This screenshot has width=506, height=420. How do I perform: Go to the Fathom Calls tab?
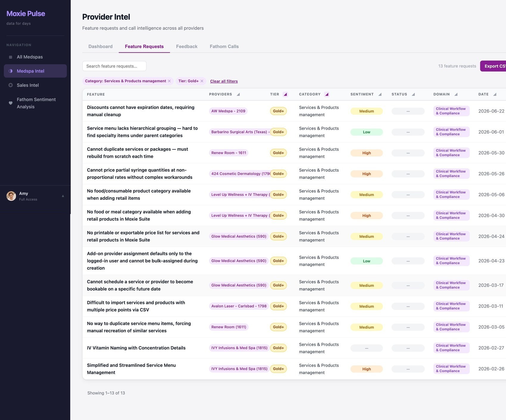[224, 46]
